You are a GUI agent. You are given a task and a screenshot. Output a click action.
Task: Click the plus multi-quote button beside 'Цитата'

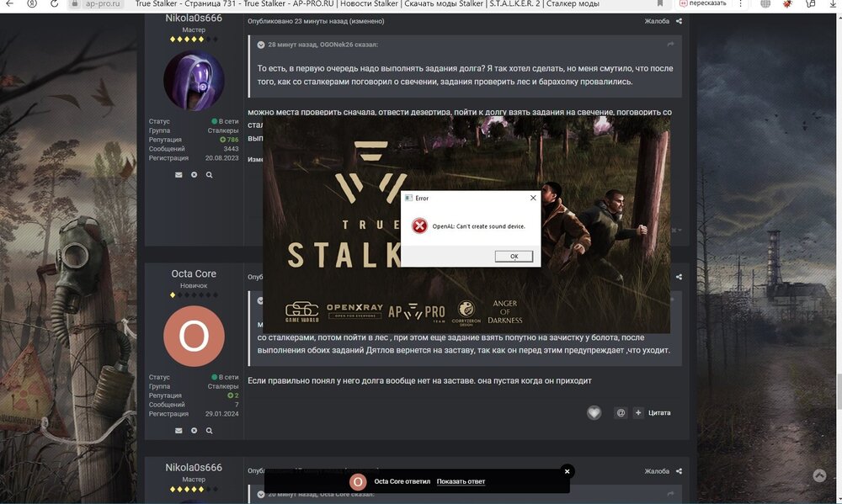[638, 413]
